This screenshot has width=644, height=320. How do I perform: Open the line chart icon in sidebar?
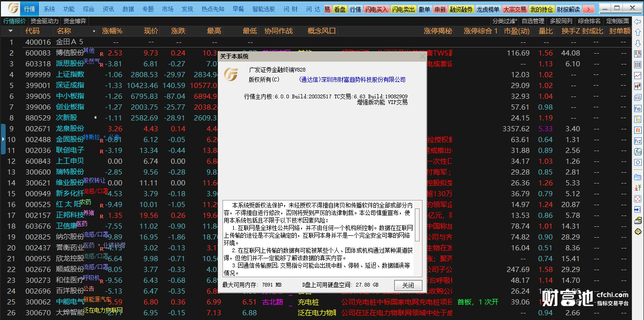tap(638, 75)
